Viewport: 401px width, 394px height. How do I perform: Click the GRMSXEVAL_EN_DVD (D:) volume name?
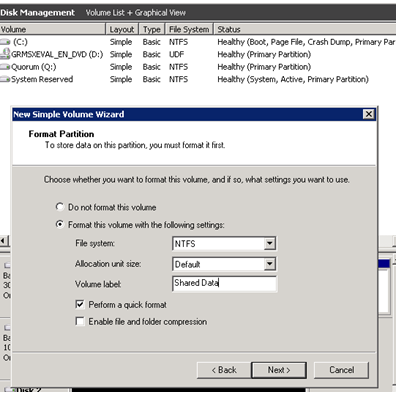click(x=57, y=54)
